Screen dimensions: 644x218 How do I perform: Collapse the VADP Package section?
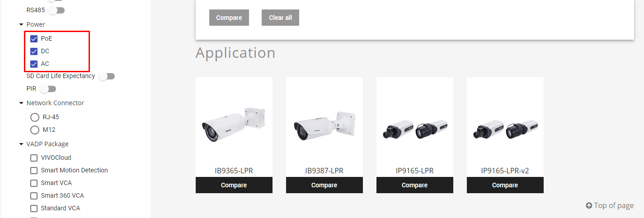21,144
